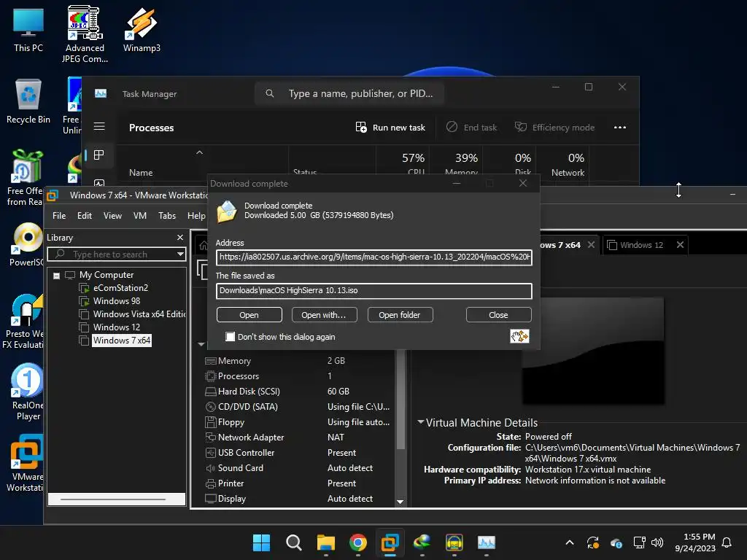Click the VM screen preview thumbnail
Viewport: 747px width, 560px height.
coord(593,351)
